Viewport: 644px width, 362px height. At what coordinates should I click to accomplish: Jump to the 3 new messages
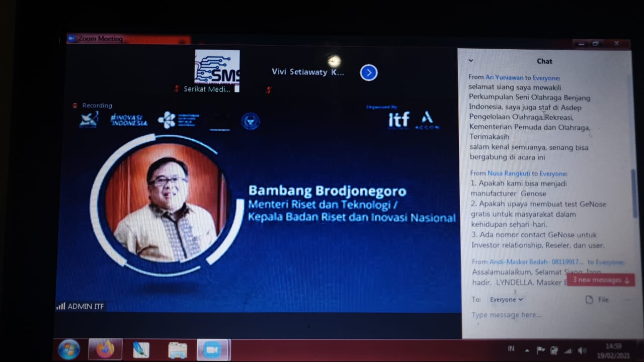click(x=600, y=280)
